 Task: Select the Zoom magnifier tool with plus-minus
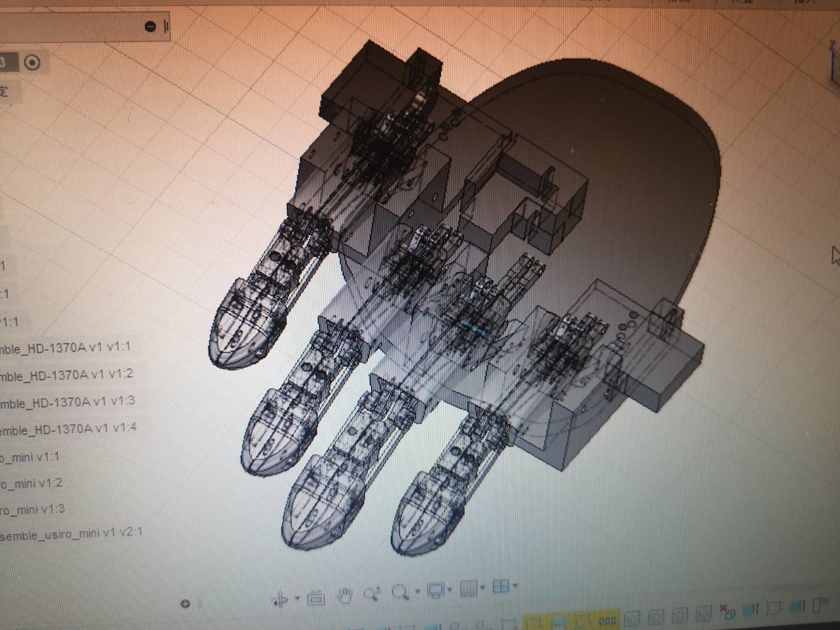pyautogui.click(x=372, y=594)
